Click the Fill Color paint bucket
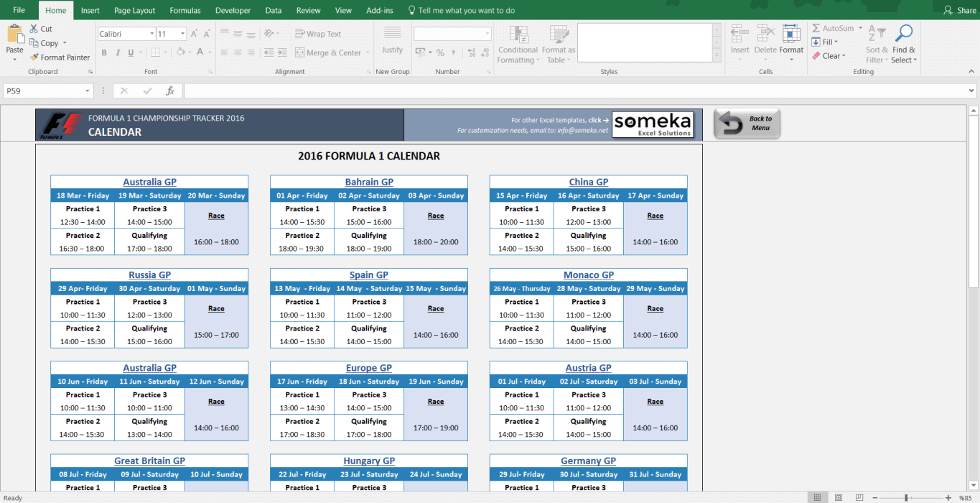The image size is (980, 503). [180, 52]
